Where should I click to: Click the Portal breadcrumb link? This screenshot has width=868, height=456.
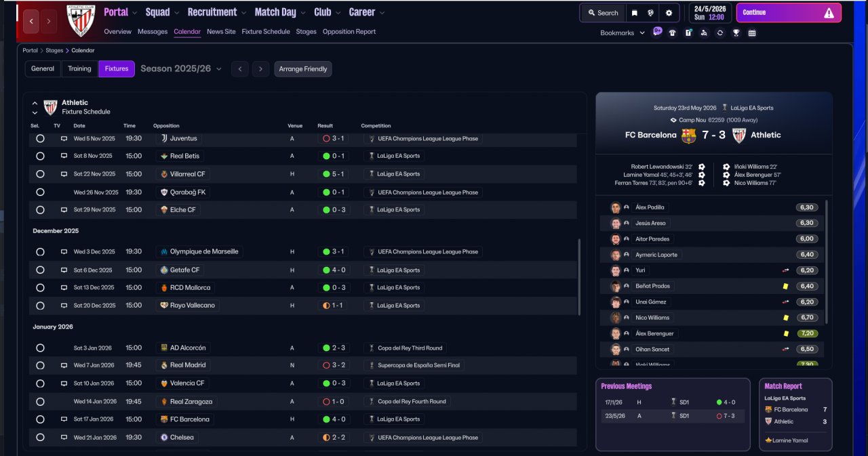coord(30,50)
